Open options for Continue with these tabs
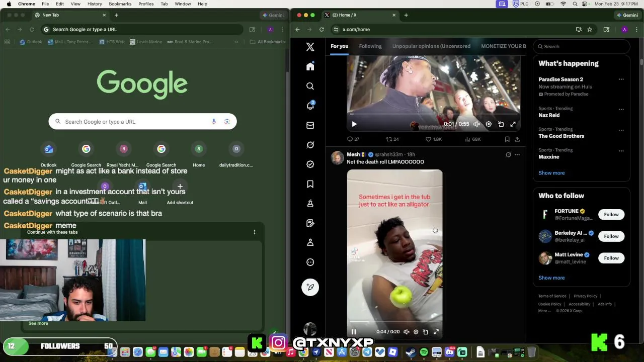This screenshot has width=644, height=362. coord(255,232)
